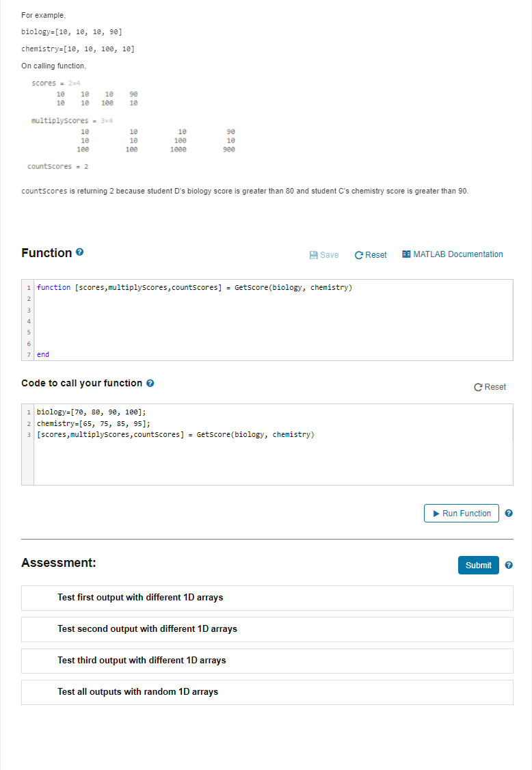Click the Reset label above the Function editor

point(376,255)
